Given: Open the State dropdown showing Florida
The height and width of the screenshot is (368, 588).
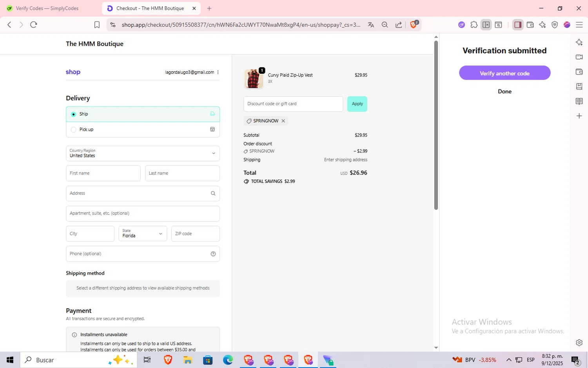Looking at the screenshot, I should [x=143, y=233].
